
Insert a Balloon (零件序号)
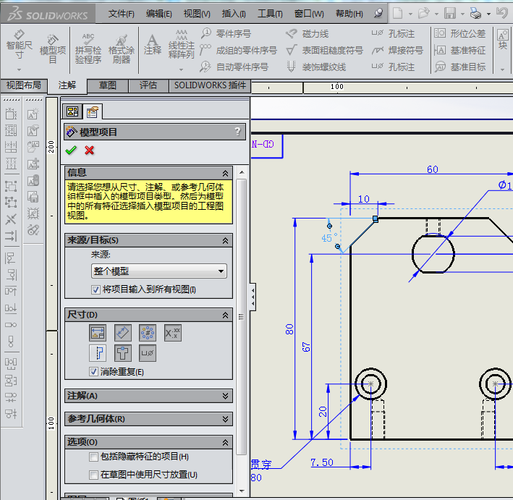pyautogui.click(x=226, y=34)
